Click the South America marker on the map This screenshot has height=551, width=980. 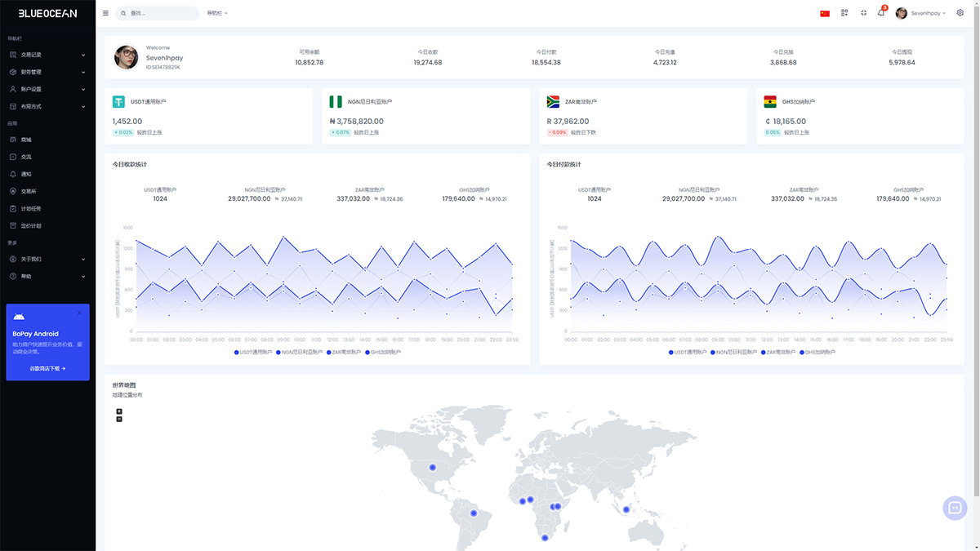click(474, 513)
